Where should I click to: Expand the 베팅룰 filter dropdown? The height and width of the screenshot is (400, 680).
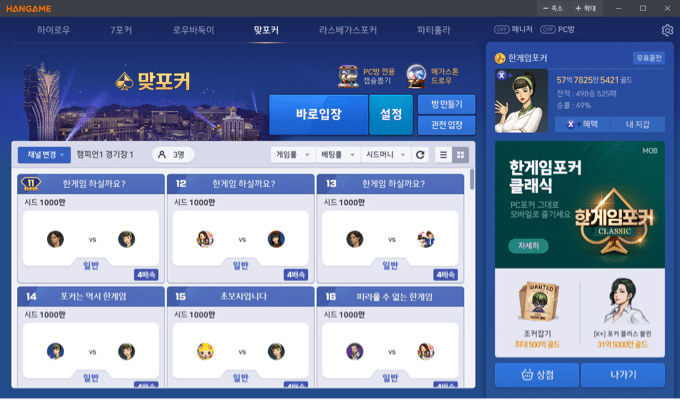(338, 155)
